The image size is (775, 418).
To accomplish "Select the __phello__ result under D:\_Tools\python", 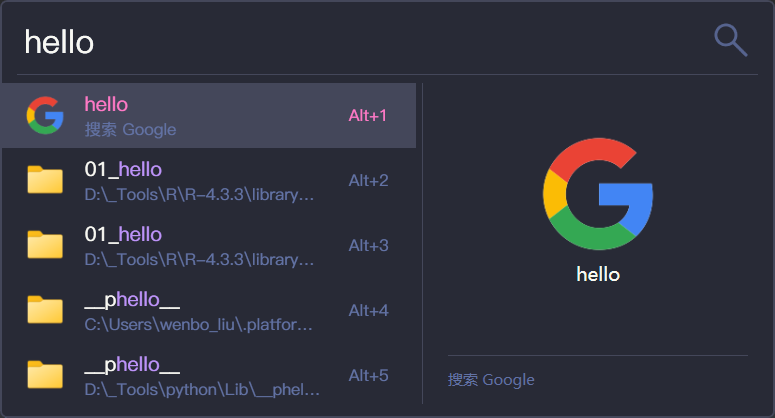I will pos(132,365).
